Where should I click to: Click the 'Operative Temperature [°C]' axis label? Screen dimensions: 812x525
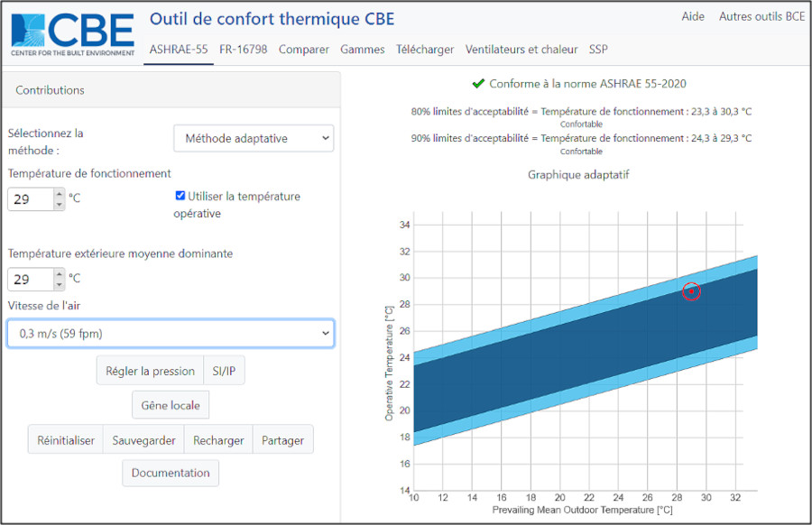click(389, 364)
